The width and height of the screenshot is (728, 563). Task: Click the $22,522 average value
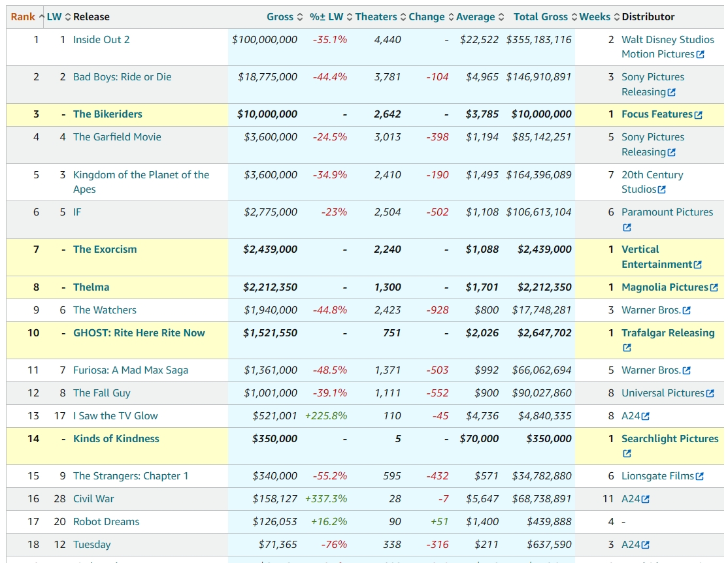tap(479, 39)
